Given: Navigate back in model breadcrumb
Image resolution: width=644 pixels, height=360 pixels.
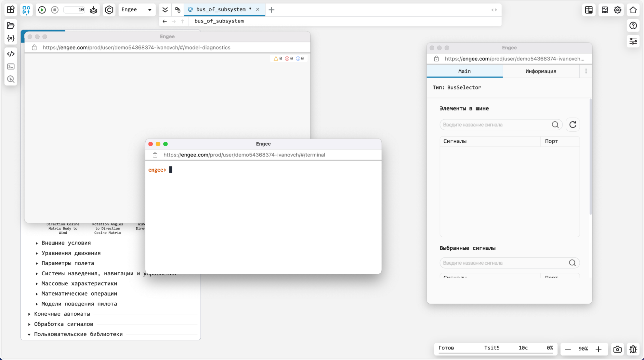Looking at the screenshot, I should (x=165, y=21).
